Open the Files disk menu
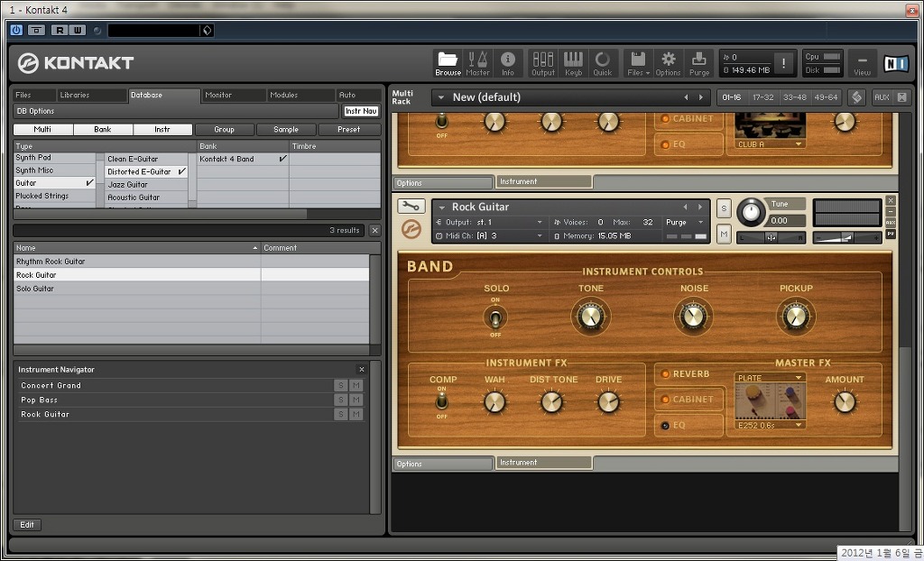The image size is (924, 561). tap(638, 63)
